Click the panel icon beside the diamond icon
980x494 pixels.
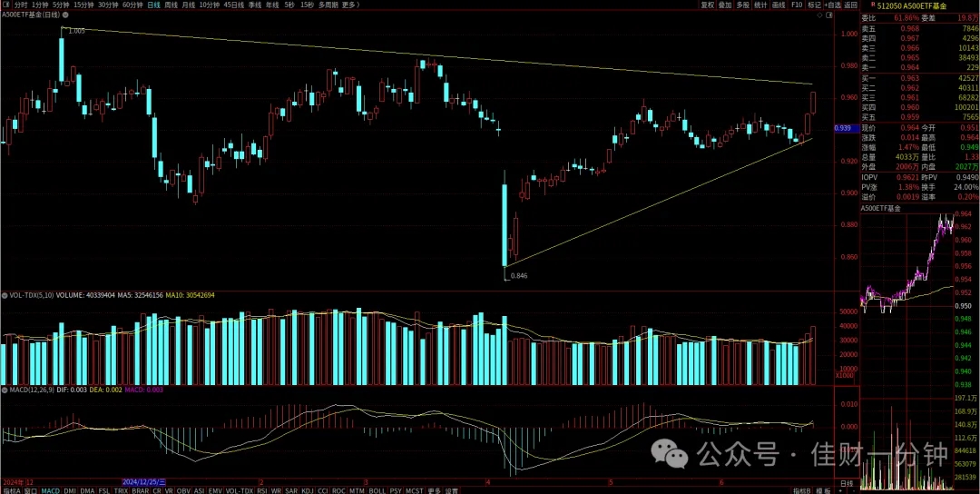pos(830,15)
